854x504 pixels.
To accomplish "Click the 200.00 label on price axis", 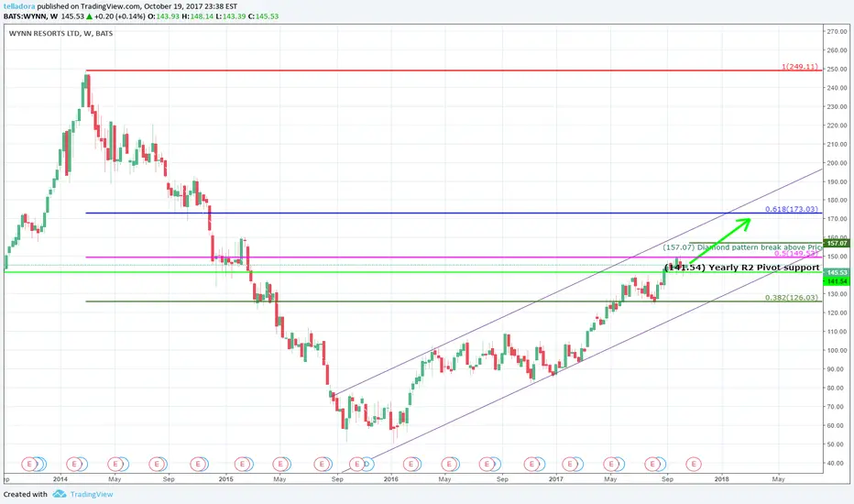I will (x=837, y=163).
